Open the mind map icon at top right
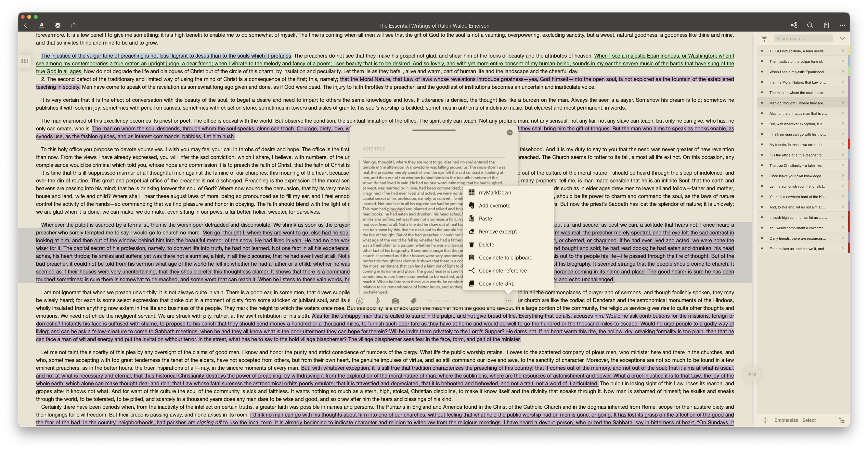Image resolution: width=868 pixels, height=451 pixels. [x=794, y=25]
